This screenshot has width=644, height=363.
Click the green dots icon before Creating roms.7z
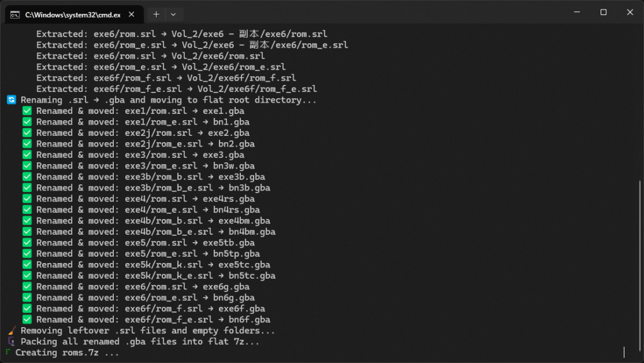coord(8,352)
